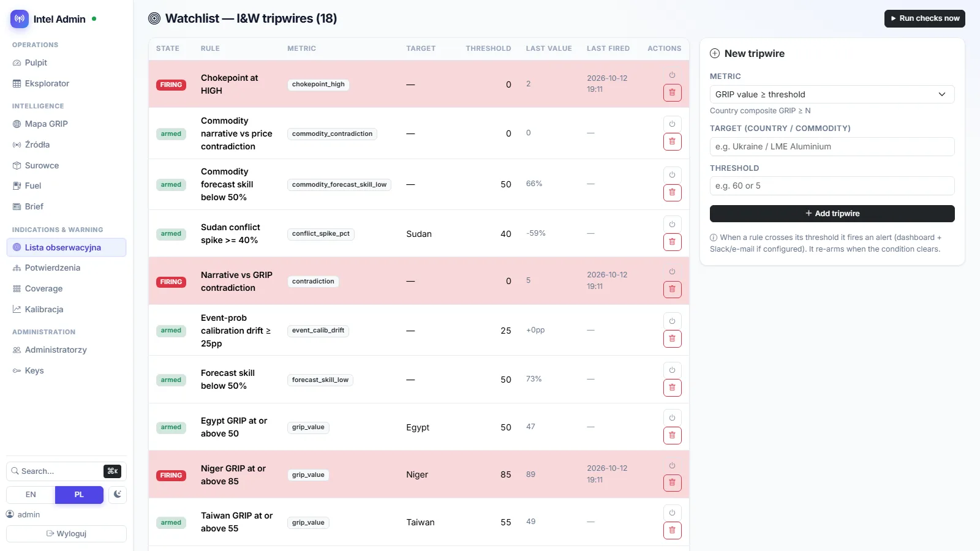This screenshot has width=980, height=551.
Task: Open Kalibracja page
Action: point(66,309)
